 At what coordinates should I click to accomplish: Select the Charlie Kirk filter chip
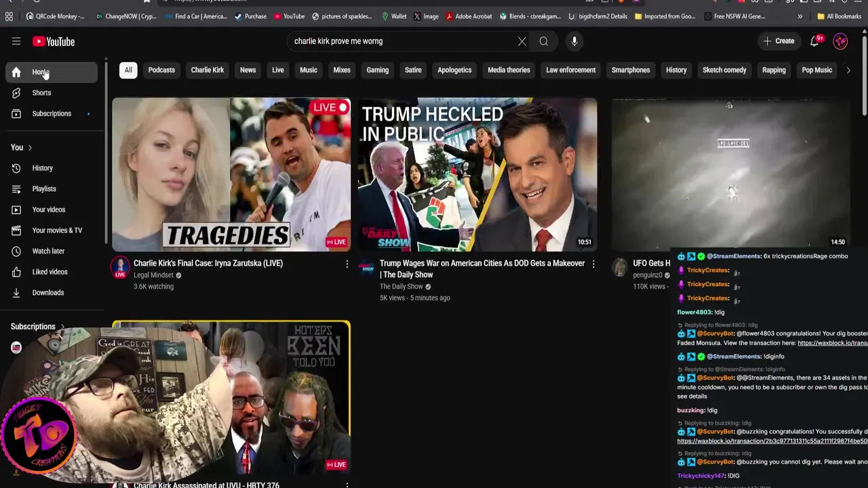[x=208, y=70]
